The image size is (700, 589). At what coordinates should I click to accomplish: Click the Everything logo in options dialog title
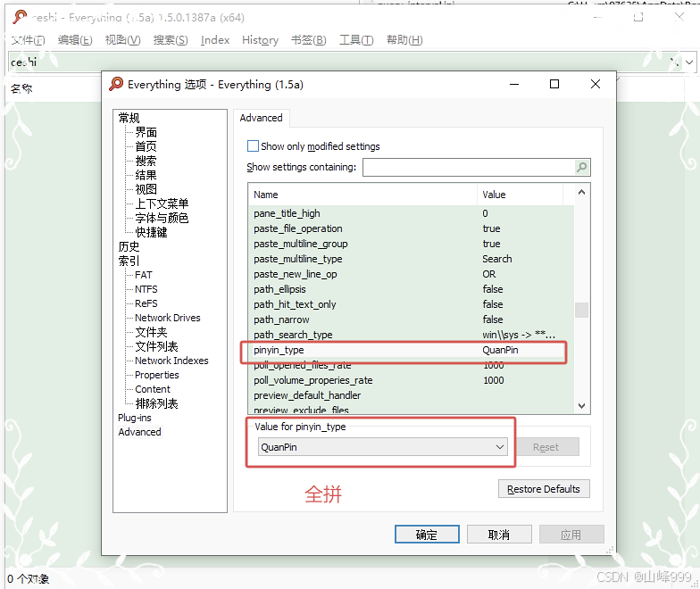[x=116, y=84]
